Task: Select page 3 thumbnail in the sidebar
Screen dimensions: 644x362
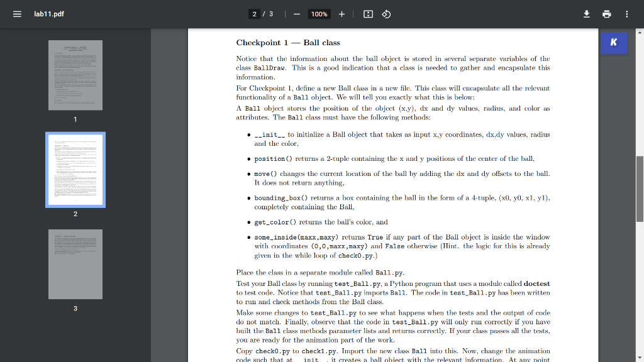Action: click(x=75, y=264)
